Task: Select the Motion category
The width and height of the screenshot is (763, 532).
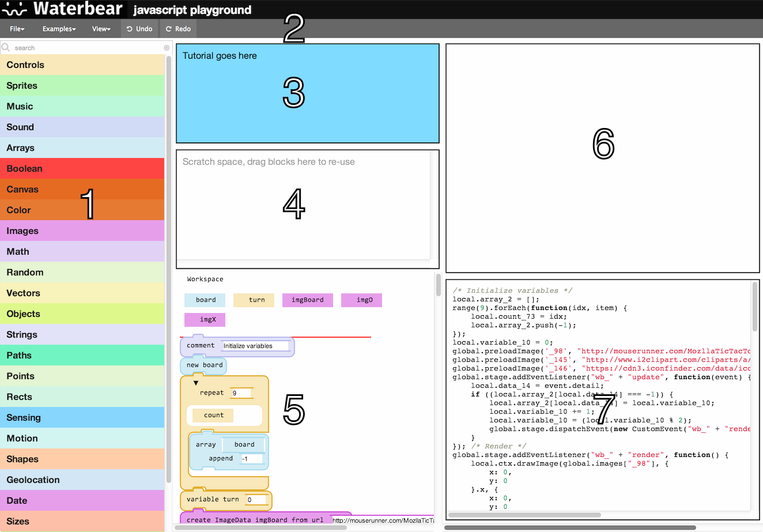Action: click(x=82, y=438)
